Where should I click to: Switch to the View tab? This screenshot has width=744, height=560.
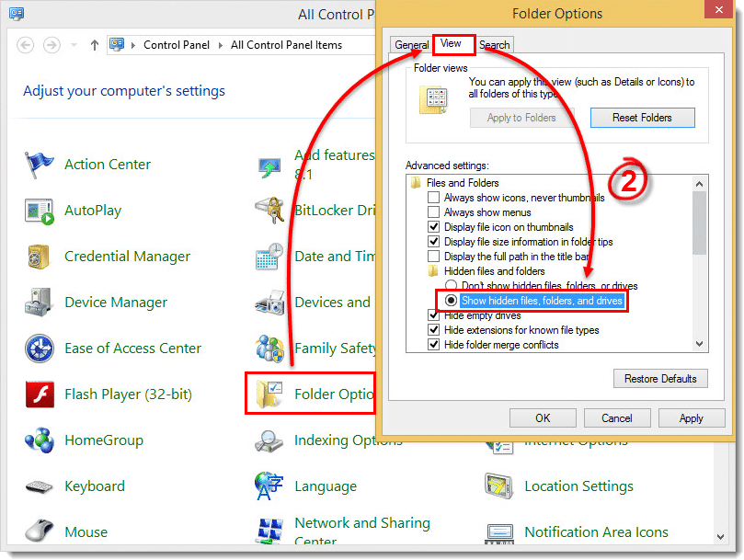(x=451, y=43)
